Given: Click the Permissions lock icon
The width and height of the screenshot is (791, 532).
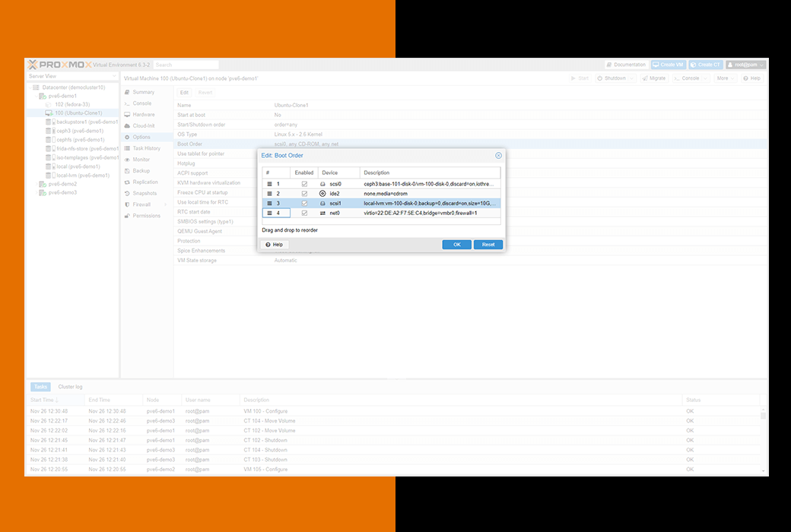Looking at the screenshot, I should [127, 216].
